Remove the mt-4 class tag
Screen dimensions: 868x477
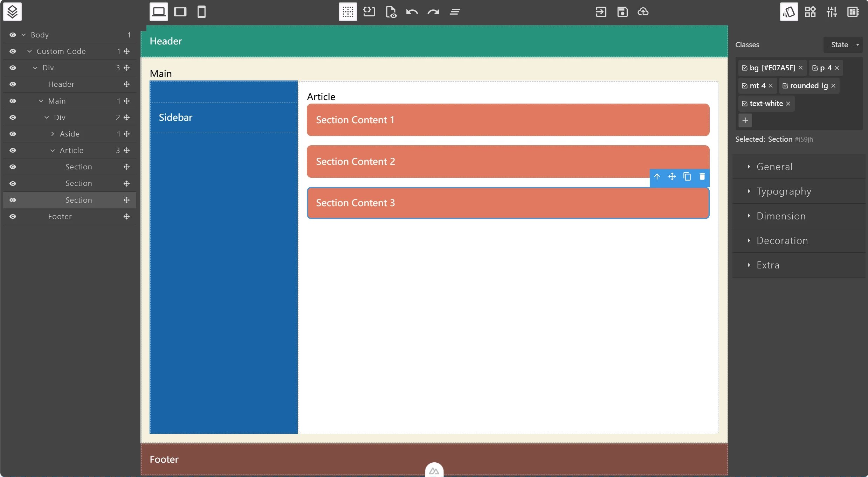point(771,86)
